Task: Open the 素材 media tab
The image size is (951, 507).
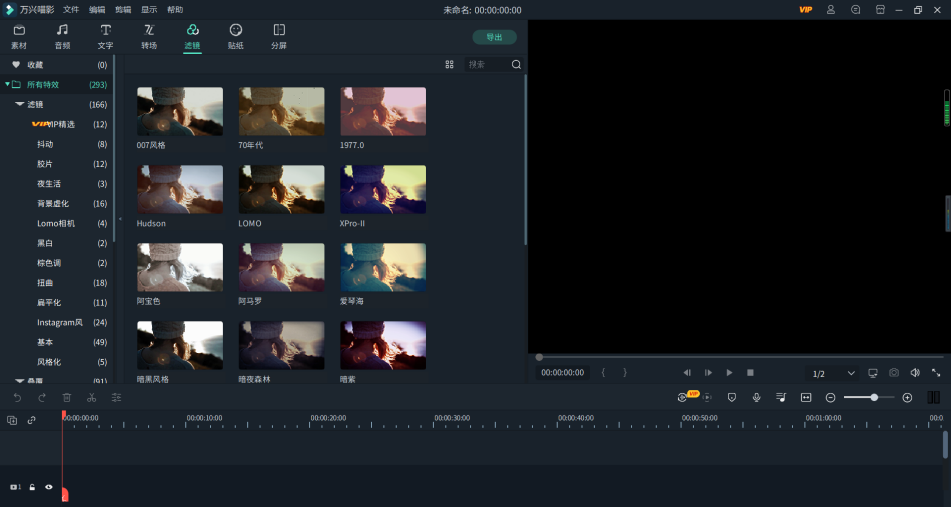Action: (19, 36)
